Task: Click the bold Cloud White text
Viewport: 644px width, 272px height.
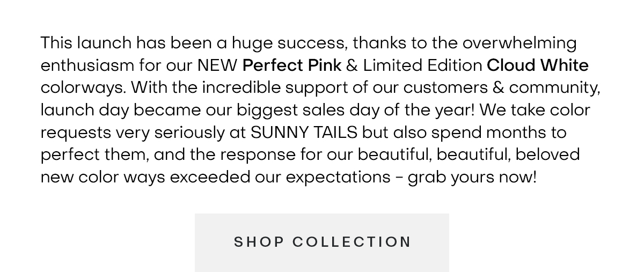Action: (x=537, y=65)
